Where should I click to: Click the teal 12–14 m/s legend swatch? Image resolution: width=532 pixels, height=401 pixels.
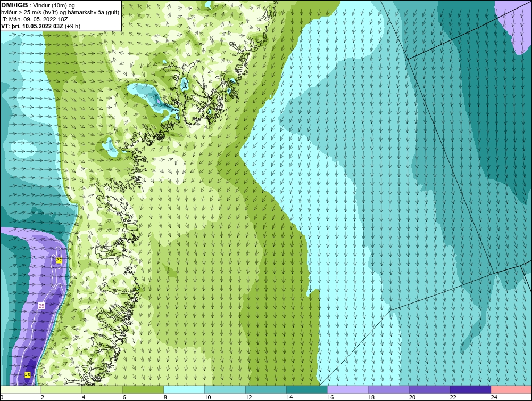[x=265, y=389]
